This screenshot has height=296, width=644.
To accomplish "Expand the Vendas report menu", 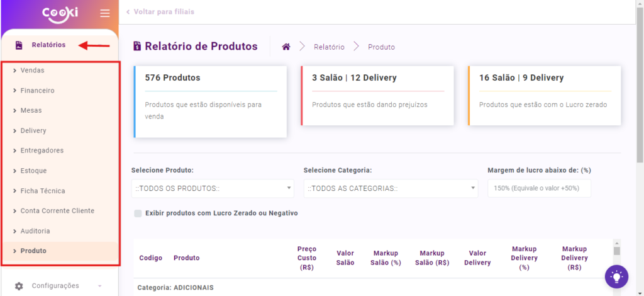I will click(32, 71).
